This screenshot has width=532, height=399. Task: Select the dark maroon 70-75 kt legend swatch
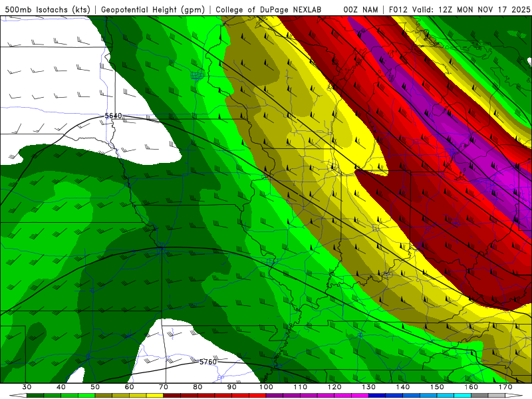pyautogui.click(x=172, y=396)
